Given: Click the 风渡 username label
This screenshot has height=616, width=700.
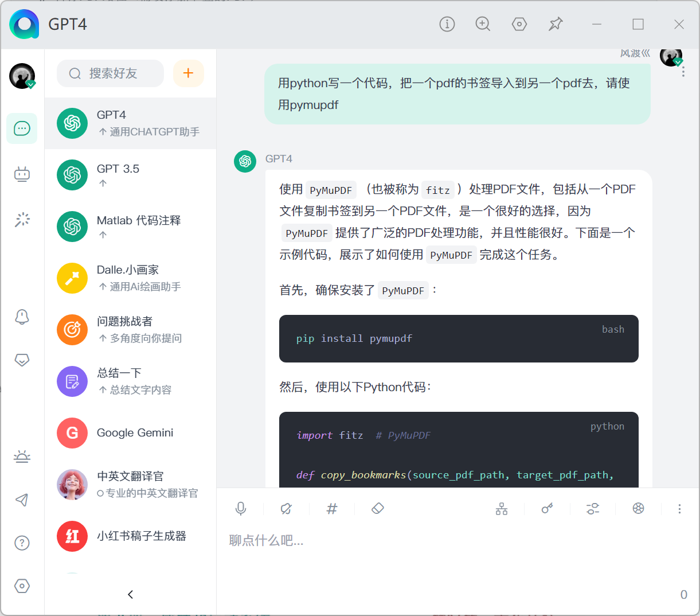Looking at the screenshot, I should tap(635, 53).
